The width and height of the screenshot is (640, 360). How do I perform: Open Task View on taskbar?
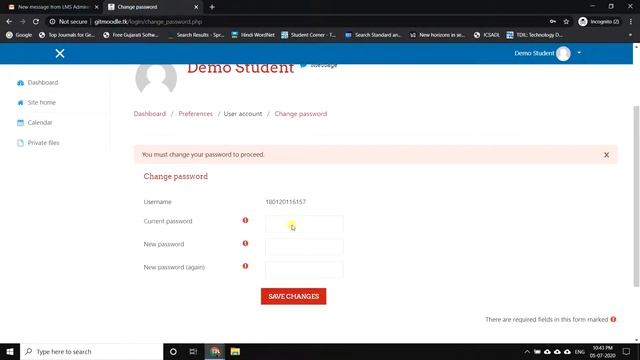click(193, 351)
